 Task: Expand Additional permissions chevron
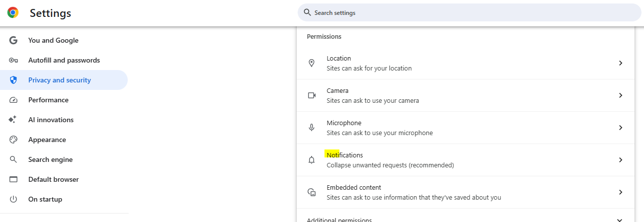[x=620, y=220]
